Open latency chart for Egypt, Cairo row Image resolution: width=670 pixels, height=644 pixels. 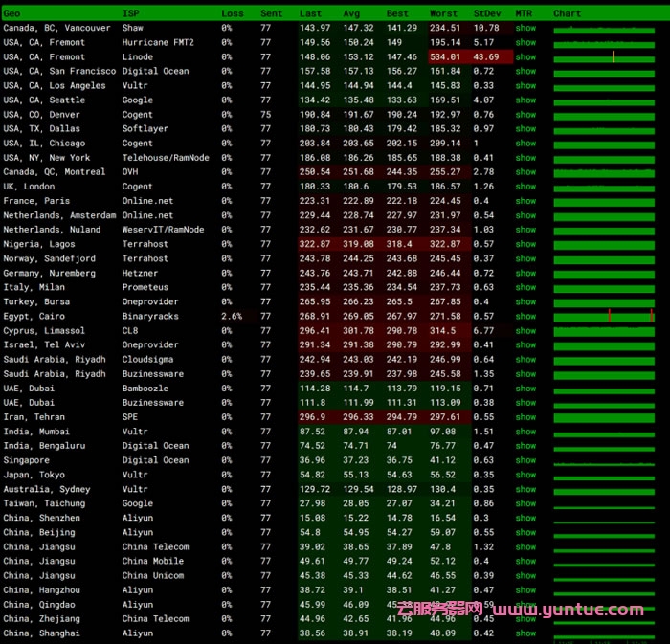click(x=603, y=316)
